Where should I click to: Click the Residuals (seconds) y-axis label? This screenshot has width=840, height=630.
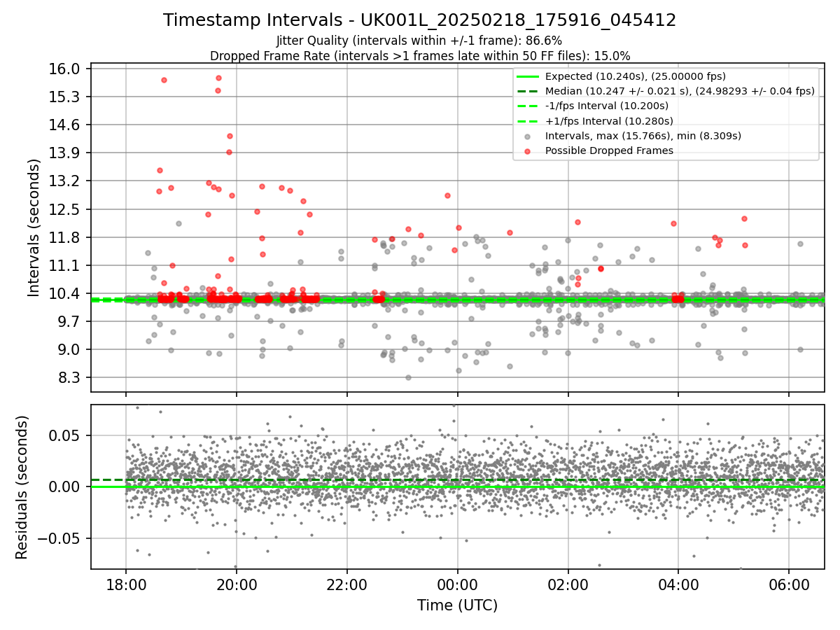22,486
